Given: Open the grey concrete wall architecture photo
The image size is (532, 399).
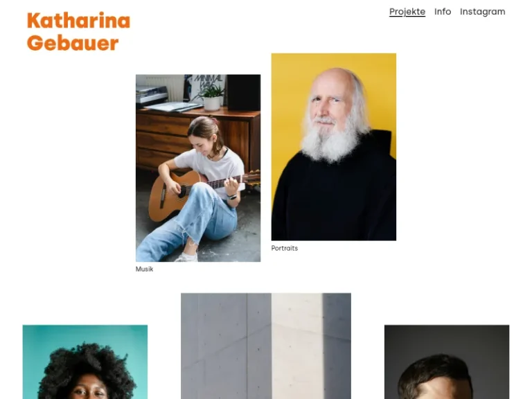Looking at the screenshot, I should coord(266,346).
